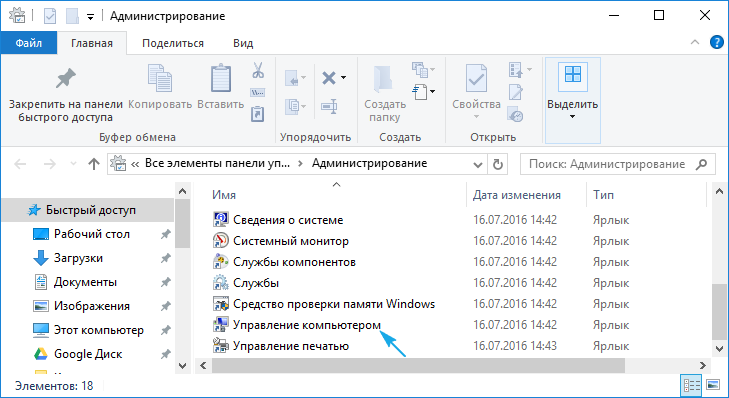Open the Поделиться ribbon tab

[x=173, y=43]
